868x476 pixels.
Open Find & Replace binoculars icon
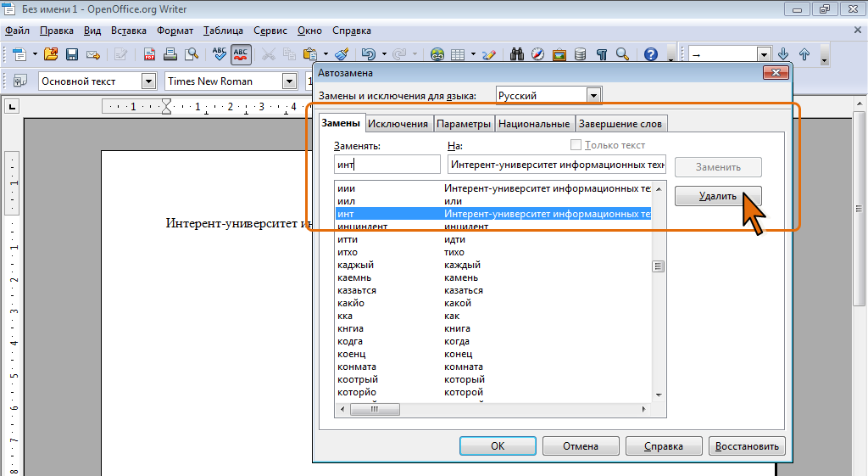(516, 54)
